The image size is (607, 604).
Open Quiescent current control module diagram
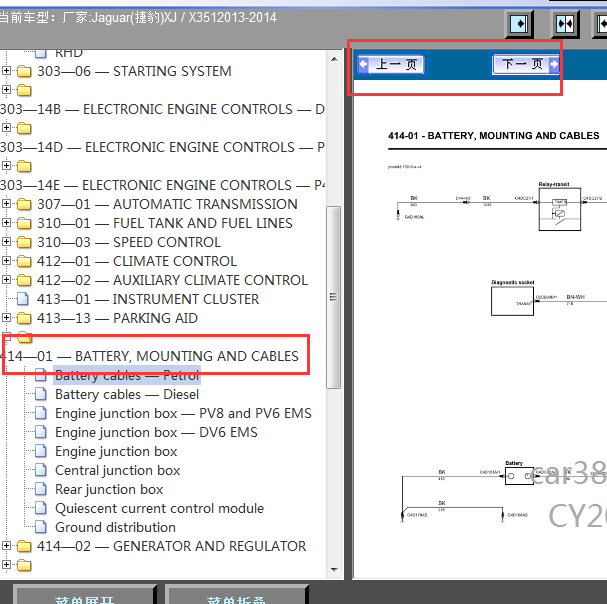pos(159,508)
